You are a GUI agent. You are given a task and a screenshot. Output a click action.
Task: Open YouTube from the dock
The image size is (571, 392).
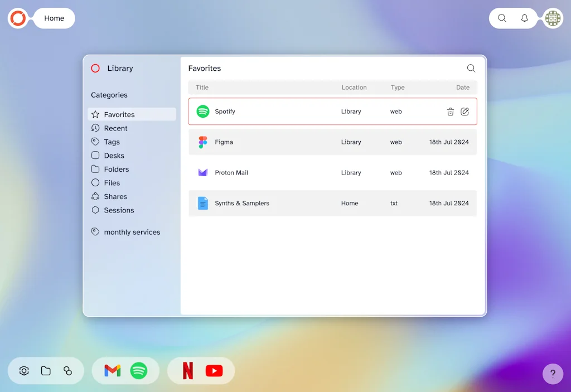tap(214, 370)
